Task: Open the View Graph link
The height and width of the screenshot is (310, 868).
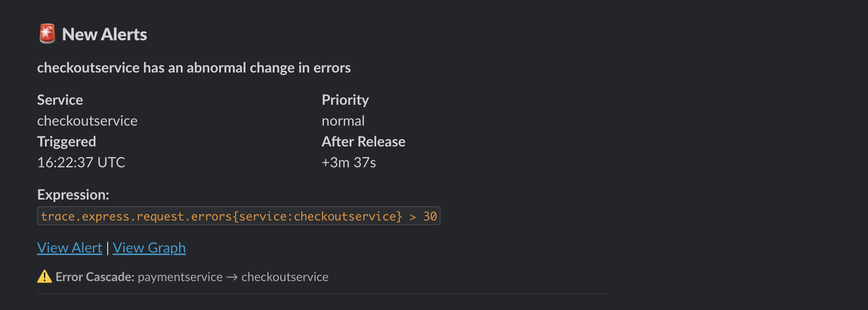Action: pyautogui.click(x=149, y=247)
